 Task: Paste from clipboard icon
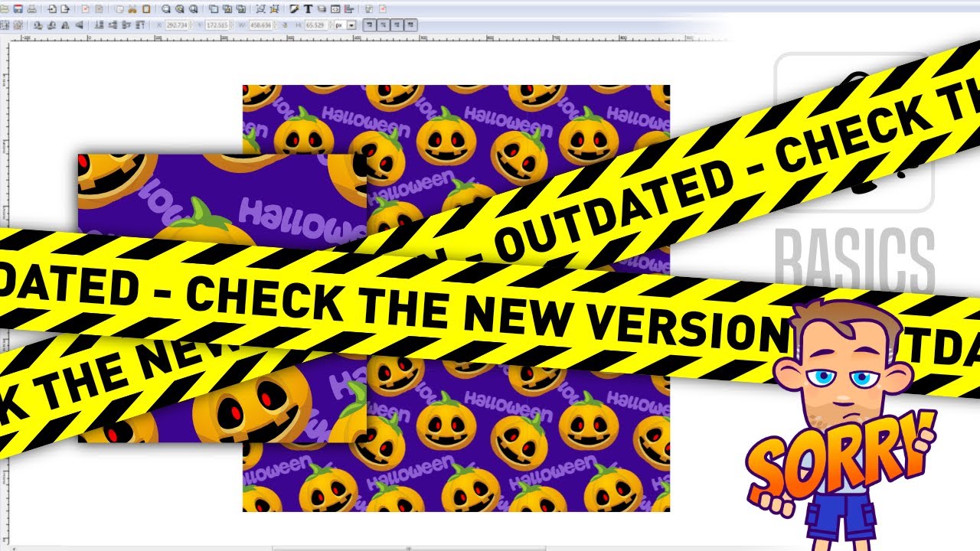pos(146,9)
